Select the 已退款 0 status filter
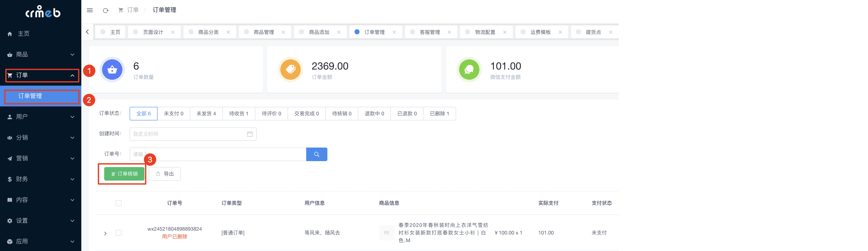The image size is (868, 251). pyautogui.click(x=407, y=114)
